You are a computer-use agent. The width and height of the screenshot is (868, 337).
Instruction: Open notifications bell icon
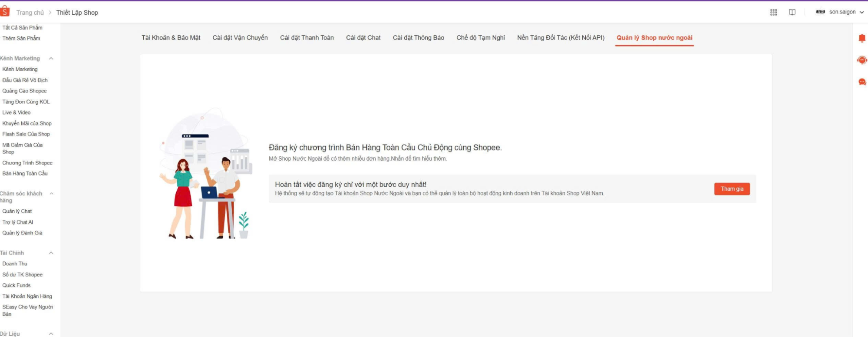[x=862, y=39]
